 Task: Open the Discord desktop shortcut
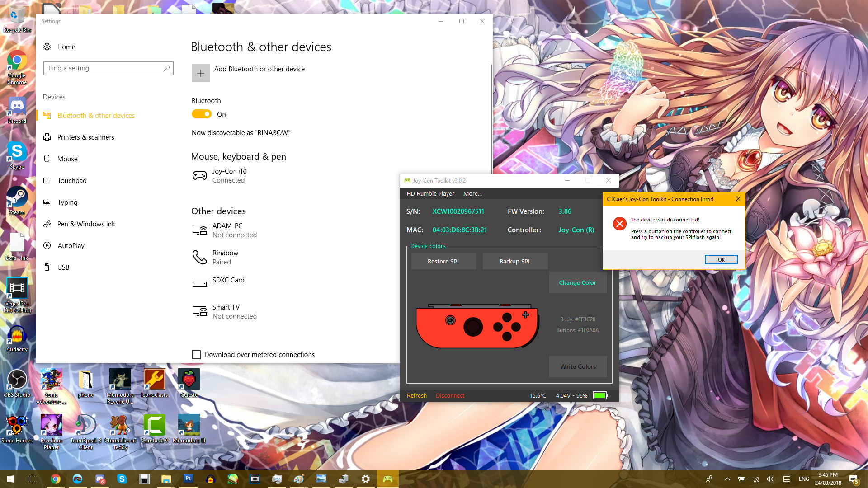17,110
